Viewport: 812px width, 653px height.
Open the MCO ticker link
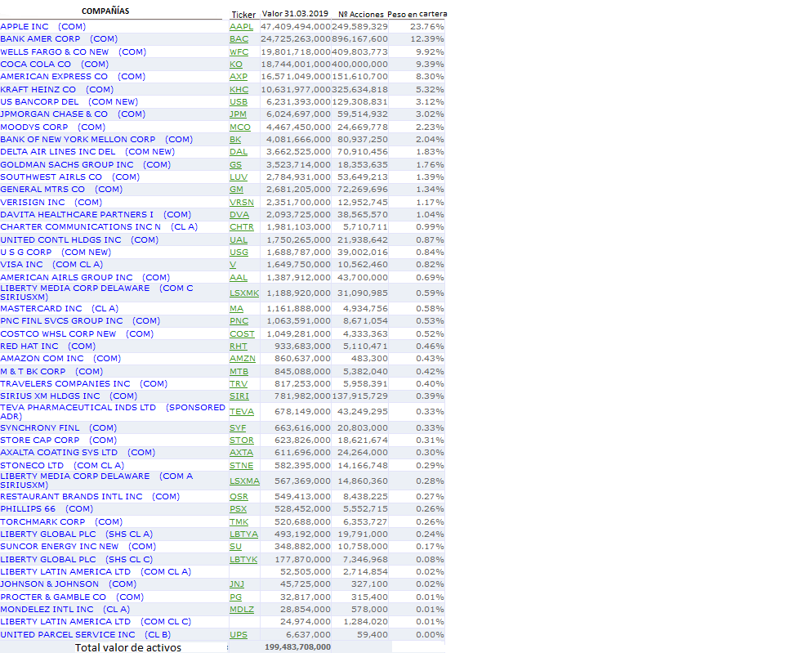pyautogui.click(x=240, y=127)
